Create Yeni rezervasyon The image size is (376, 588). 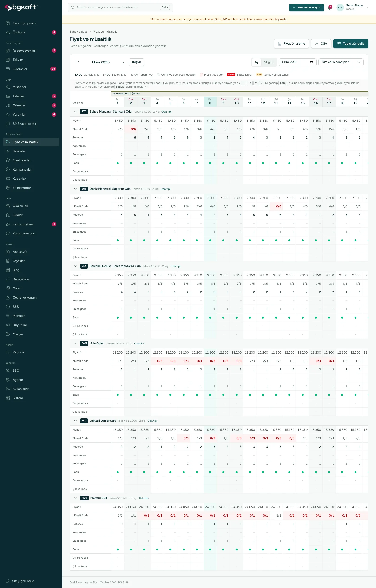[306, 7]
